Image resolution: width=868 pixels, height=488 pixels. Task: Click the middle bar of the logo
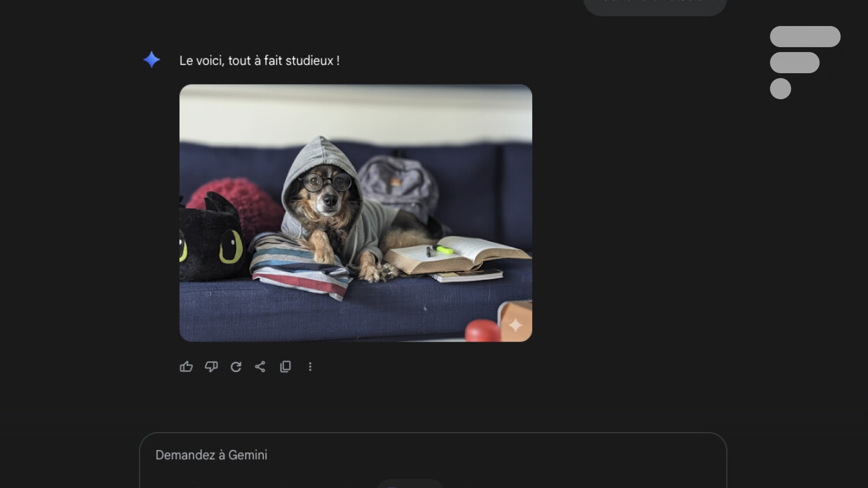795,62
